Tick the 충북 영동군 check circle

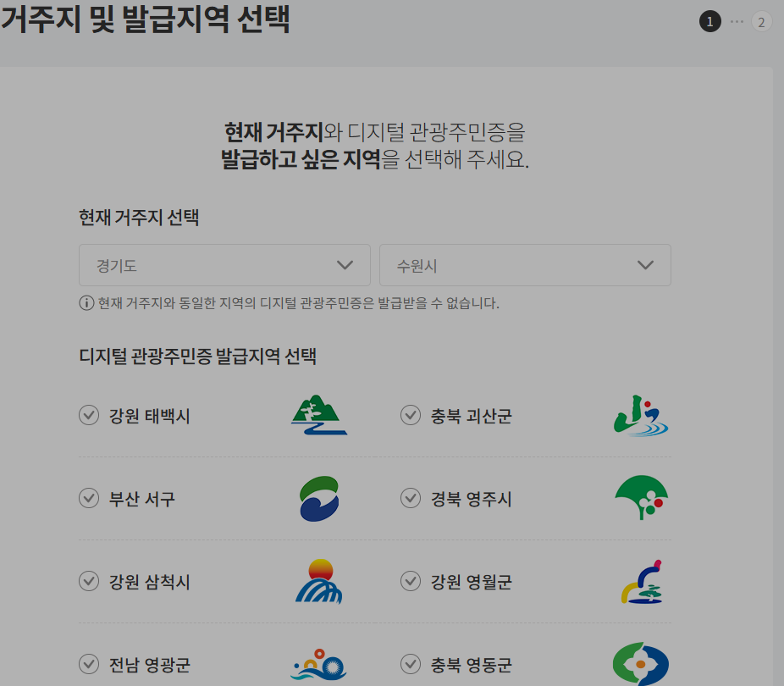coord(411,664)
